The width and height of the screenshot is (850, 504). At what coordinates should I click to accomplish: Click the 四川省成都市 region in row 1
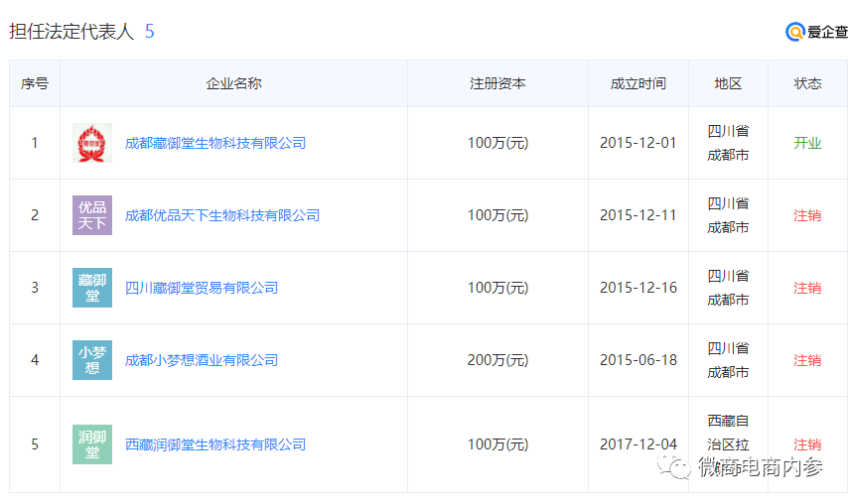click(x=728, y=143)
